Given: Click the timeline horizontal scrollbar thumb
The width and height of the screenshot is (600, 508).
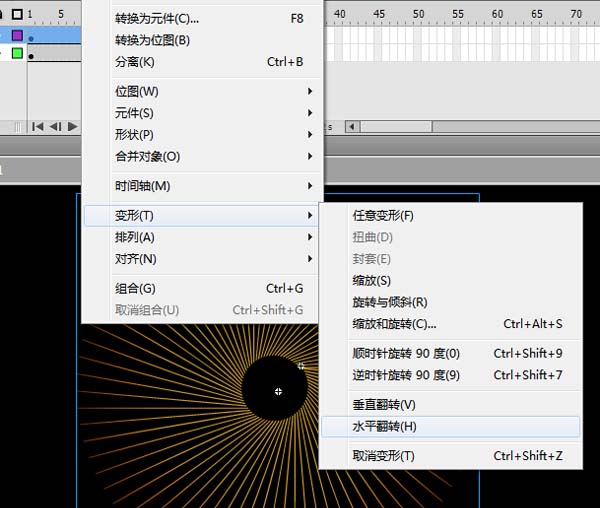Looking at the screenshot, I should [396, 127].
